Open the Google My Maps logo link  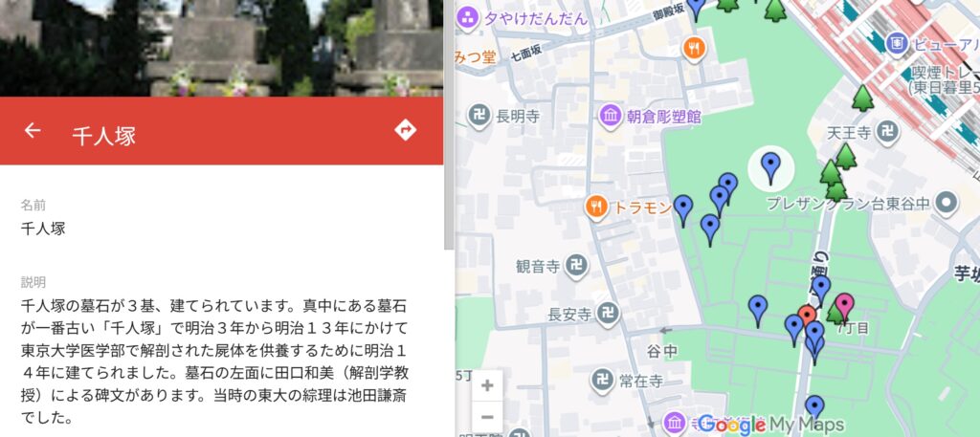[x=770, y=424]
